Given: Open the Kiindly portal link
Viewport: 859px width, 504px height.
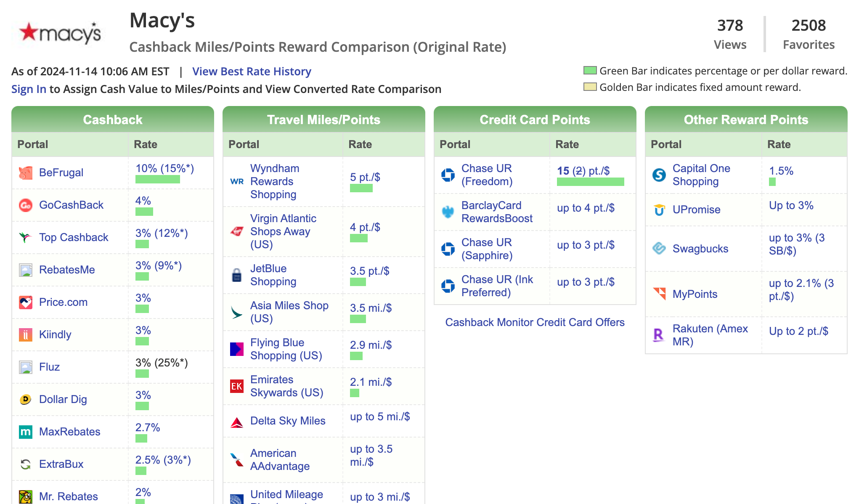Looking at the screenshot, I should pyautogui.click(x=55, y=335).
